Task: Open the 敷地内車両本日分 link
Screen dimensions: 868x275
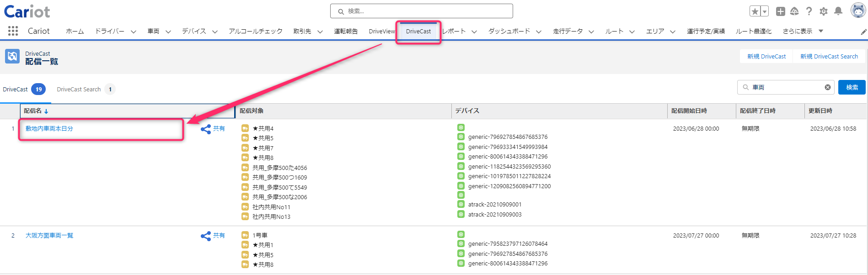Action: (49, 129)
